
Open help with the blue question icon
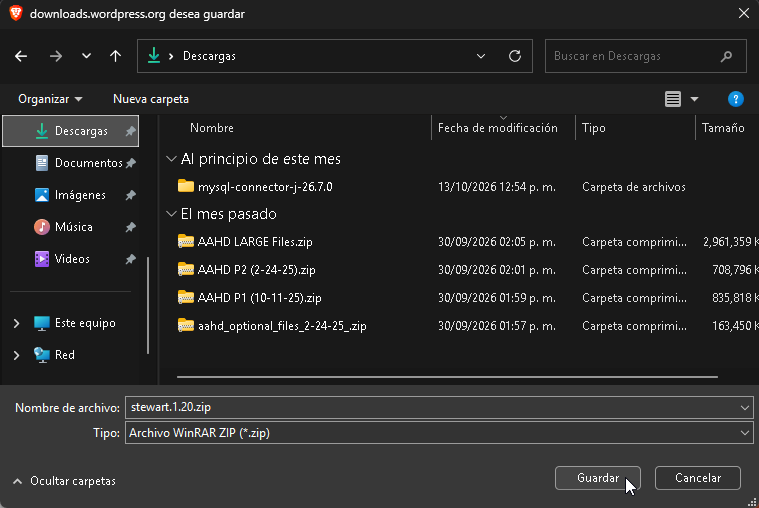(736, 99)
